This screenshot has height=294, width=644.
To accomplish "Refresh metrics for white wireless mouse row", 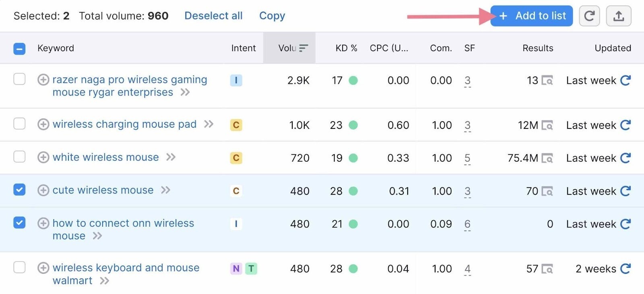I will 625,158.
